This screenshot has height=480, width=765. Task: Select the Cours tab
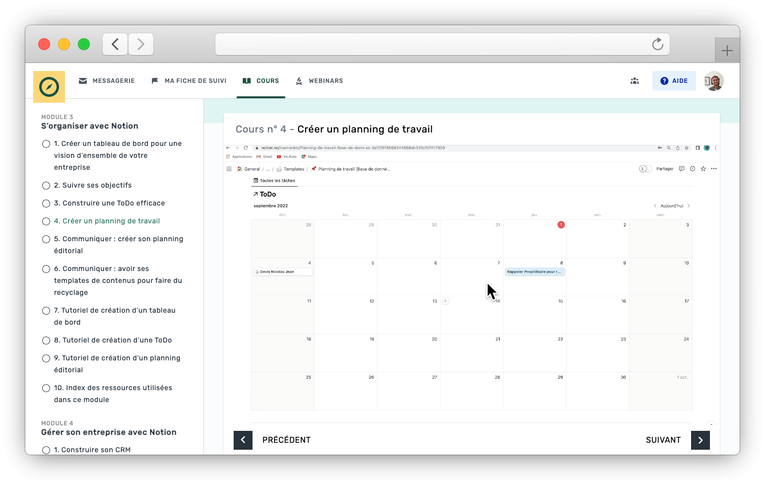pyautogui.click(x=261, y=81)
